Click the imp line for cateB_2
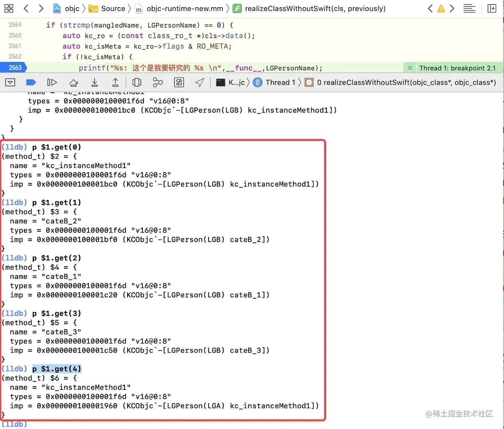The image size is (504, 429). point(139,240)
